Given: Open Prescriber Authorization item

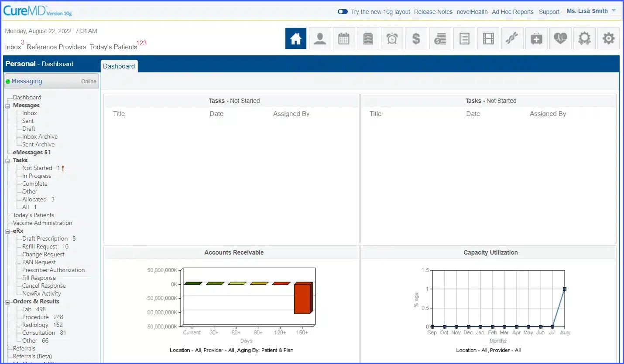Looking at the screenshot, I should pos(54,270).
